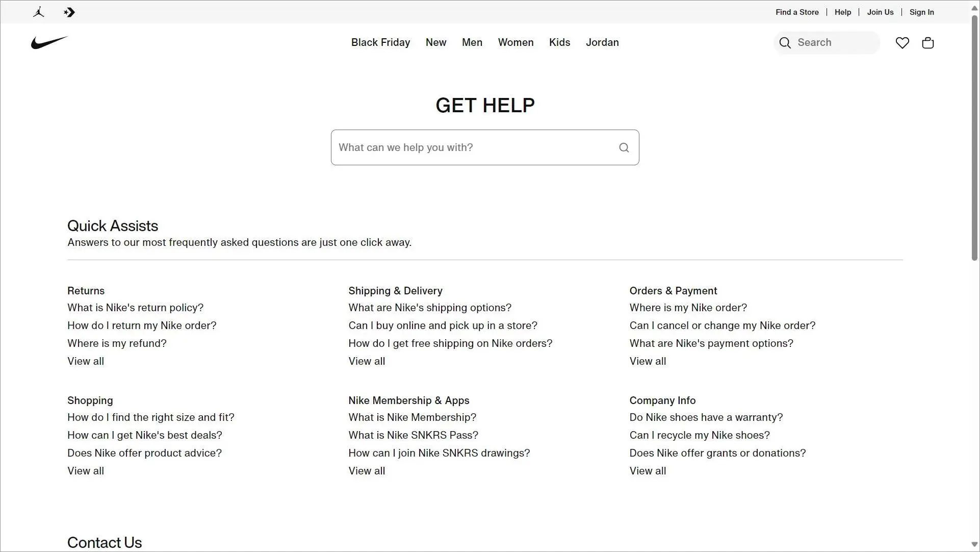Click the Shipping & Delivery heading
Screen dimensions: 980x552
[395, 291]
